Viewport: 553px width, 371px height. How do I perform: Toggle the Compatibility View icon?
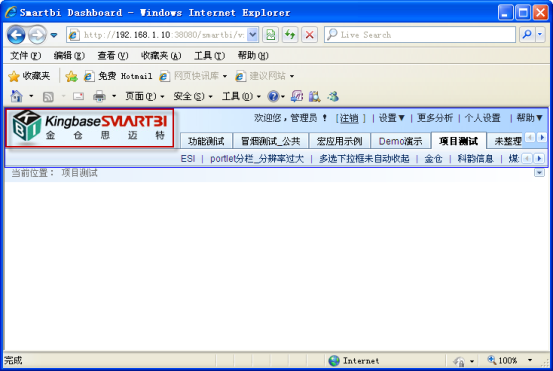point(271,35)
